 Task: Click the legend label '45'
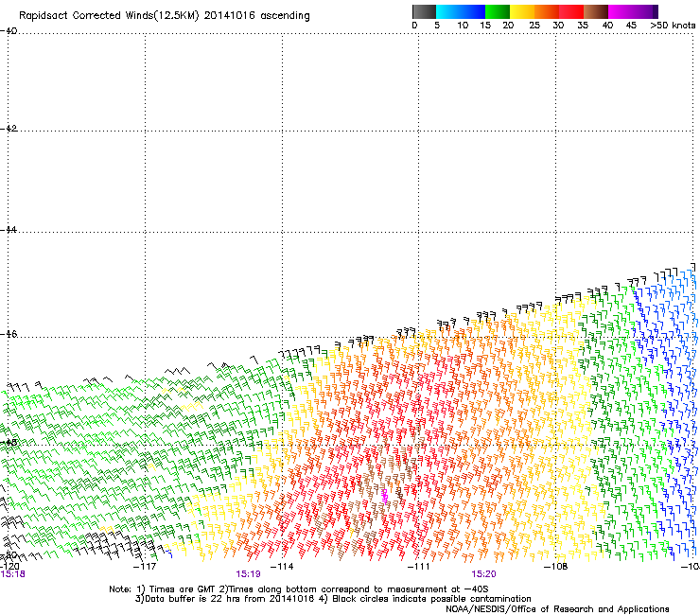631,26
